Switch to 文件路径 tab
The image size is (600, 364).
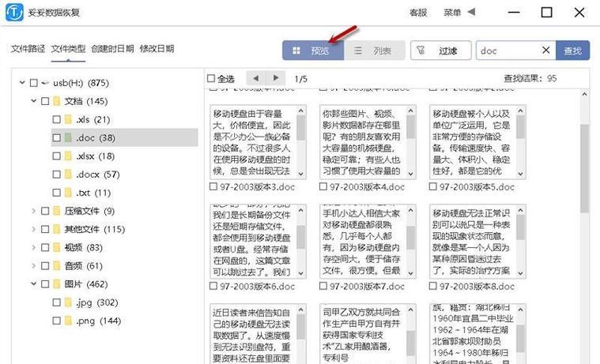(28, 48)
